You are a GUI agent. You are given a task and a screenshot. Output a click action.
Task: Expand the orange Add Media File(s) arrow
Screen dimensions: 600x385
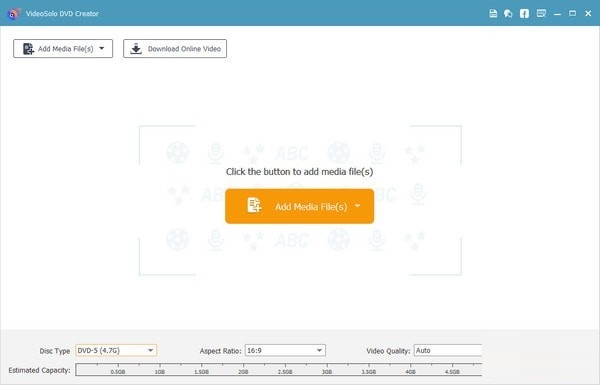(357, 206)
